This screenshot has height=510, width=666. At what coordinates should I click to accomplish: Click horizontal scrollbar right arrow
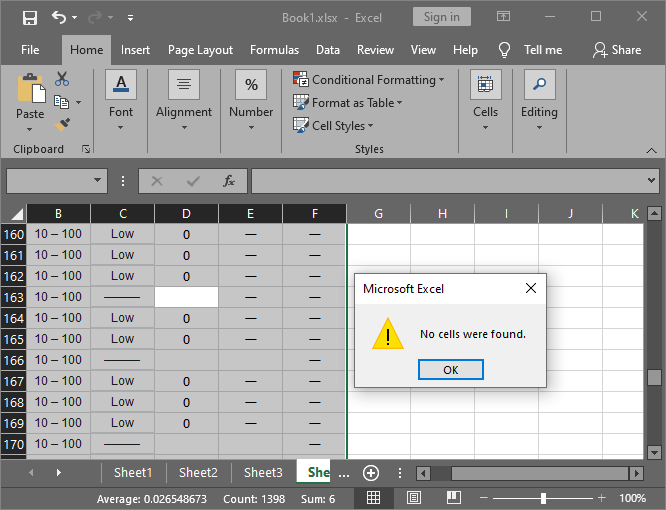click(636, 473)
